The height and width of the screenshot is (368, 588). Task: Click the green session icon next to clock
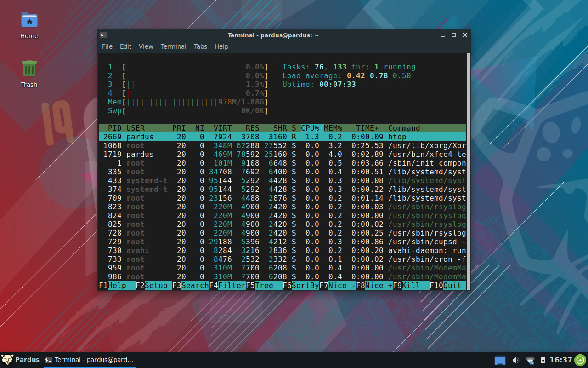[579, 360]
